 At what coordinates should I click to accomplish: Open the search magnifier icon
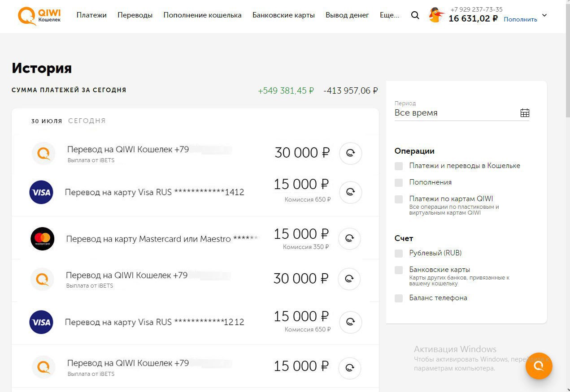tap(415, 15)
